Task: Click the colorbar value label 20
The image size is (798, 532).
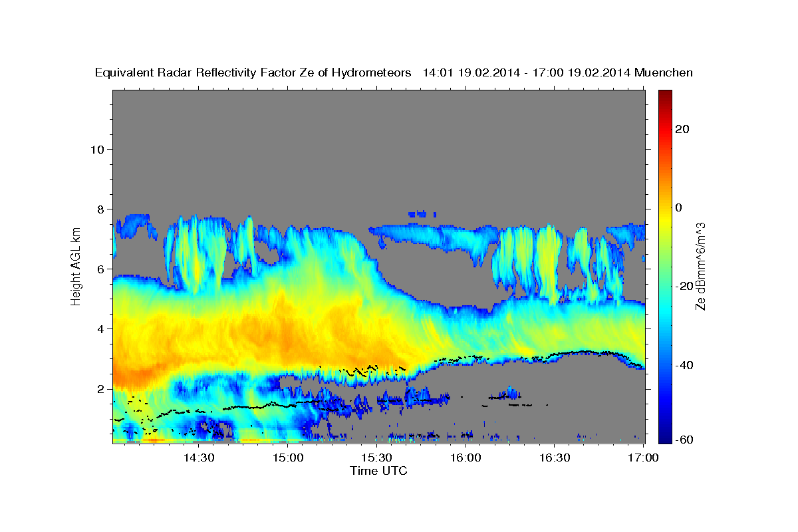Action: (683, 129)
